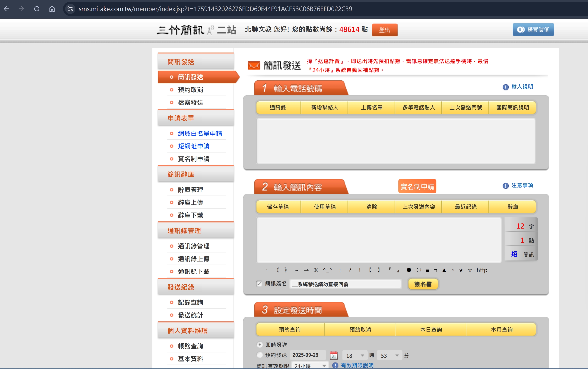Click the 使用草稿 button

pos(325,207)
